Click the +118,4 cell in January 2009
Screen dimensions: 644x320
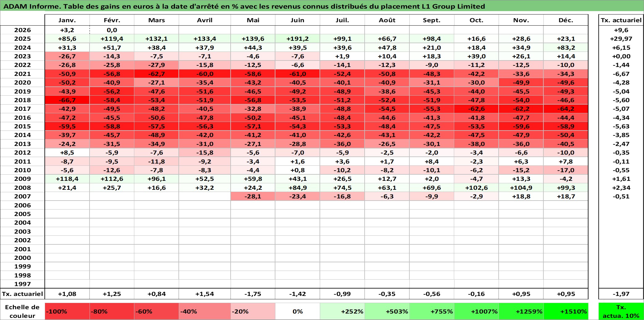67,179
